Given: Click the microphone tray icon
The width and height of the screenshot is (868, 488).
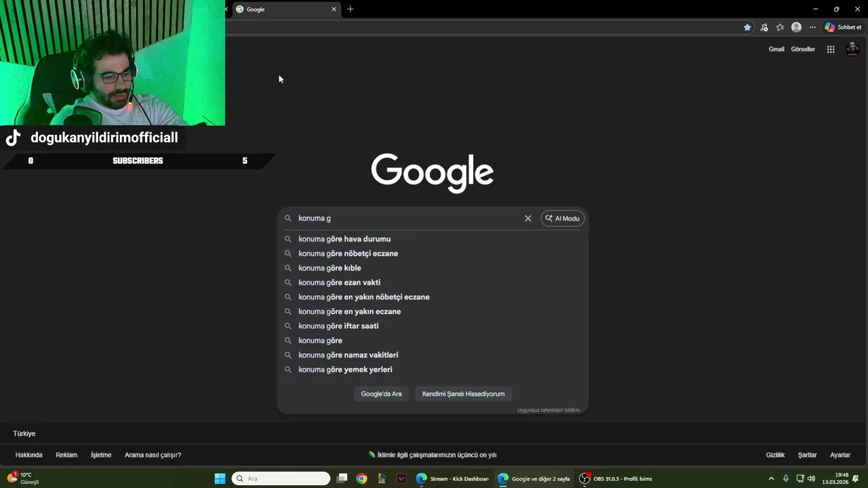Looking at the screenshot, I should click(786, 479).
